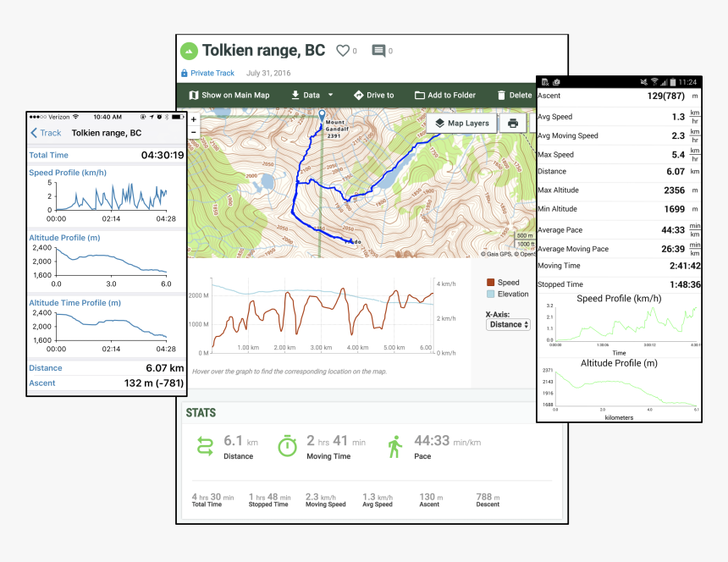Click the green mountain track icon
Image resolution: width=728 pixels, height=562 pixels.
click(189, 51)
